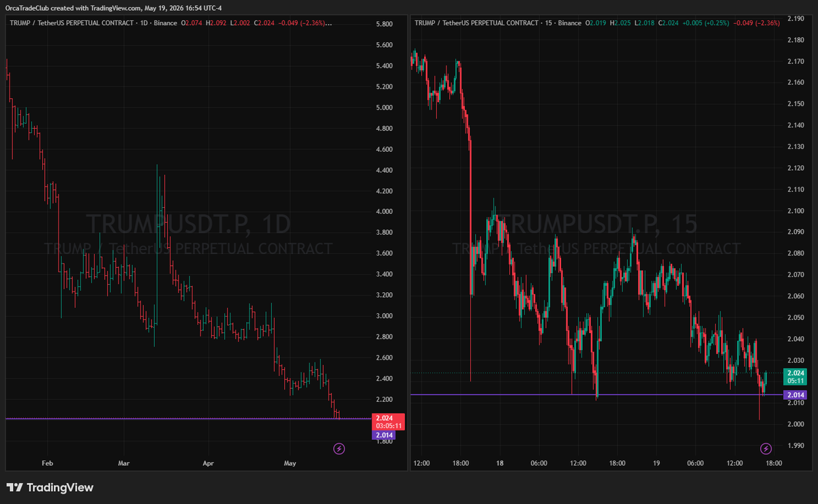Click the date label 19 on the 15-minute time axis
The height and width of the screenshot is (504, 818).
click(x=656, y=463)
